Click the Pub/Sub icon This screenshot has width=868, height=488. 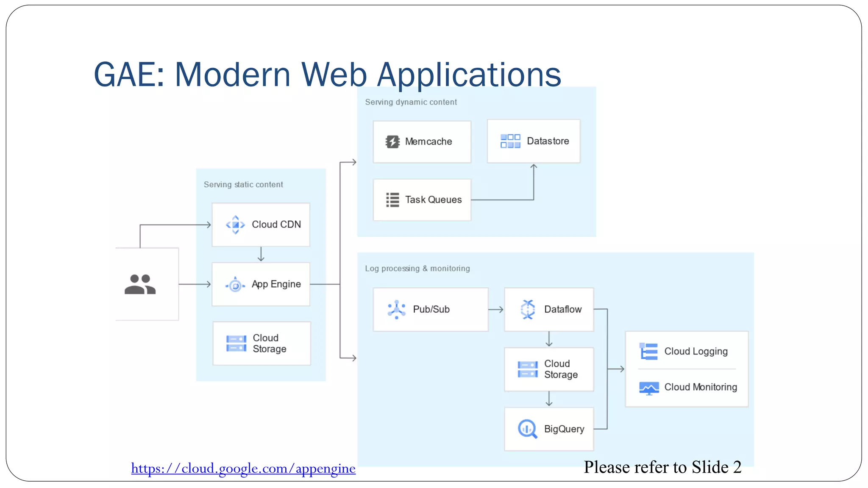(396, 310)
